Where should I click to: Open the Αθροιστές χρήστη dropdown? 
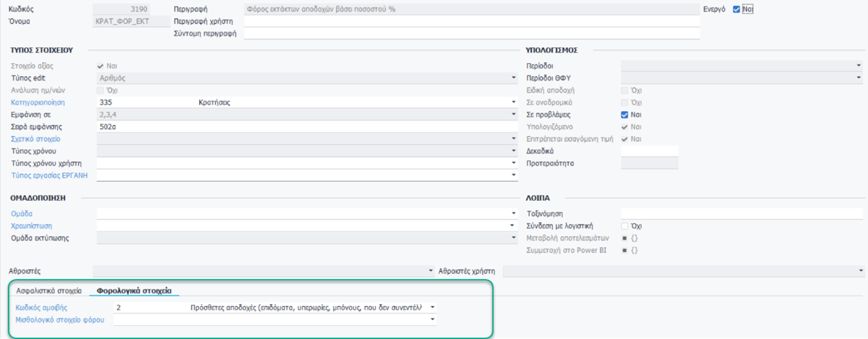(861, 271)
